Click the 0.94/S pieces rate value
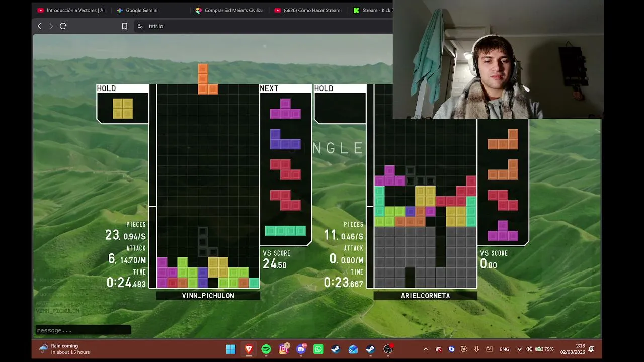Viewport: 644px width, 362px height. (135, 236)
